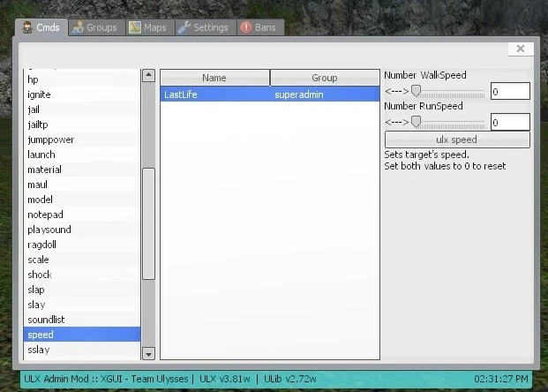Open the Cmds tab

pos(41,27)
